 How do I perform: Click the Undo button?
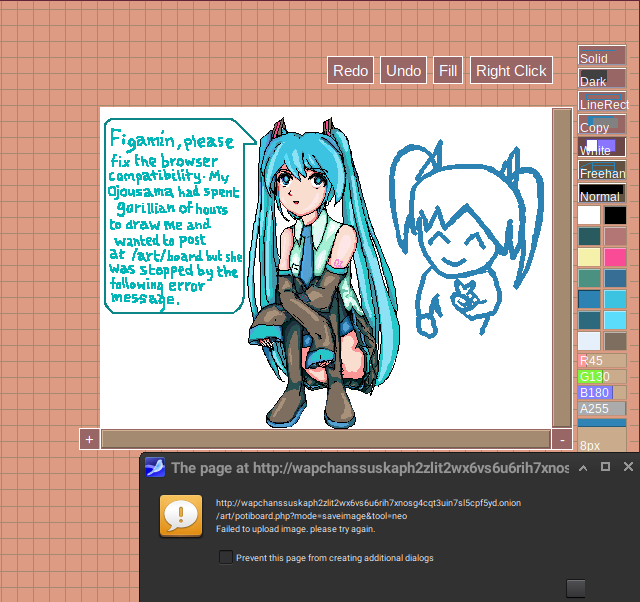pos(403,70)
